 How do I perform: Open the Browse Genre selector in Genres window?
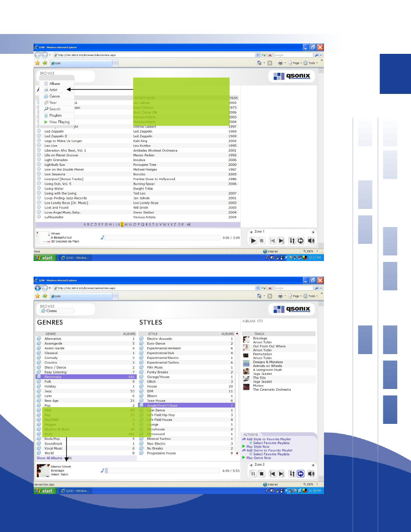click(x=57, y=311)
